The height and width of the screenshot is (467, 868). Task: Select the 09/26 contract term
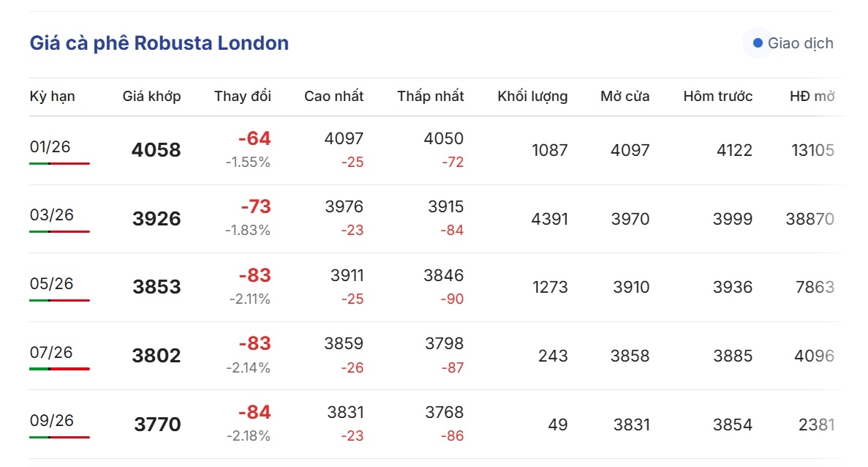pos(51,420)
